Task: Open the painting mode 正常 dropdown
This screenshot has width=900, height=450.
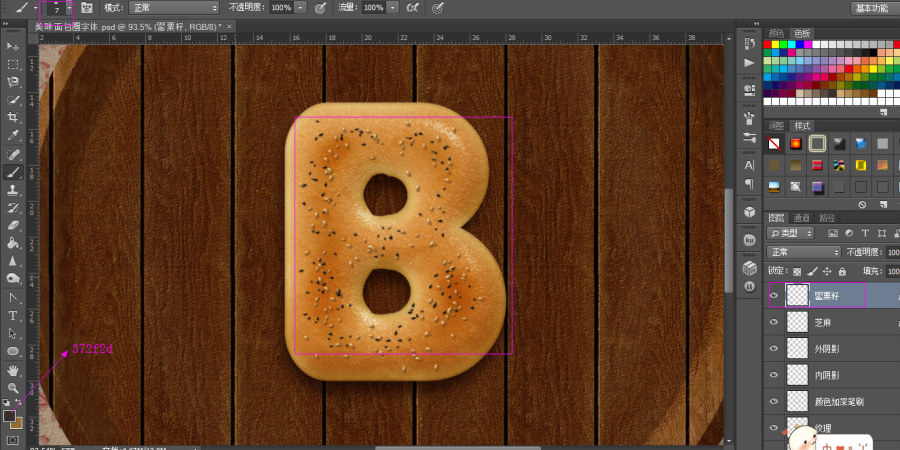Action: (174, 7)
